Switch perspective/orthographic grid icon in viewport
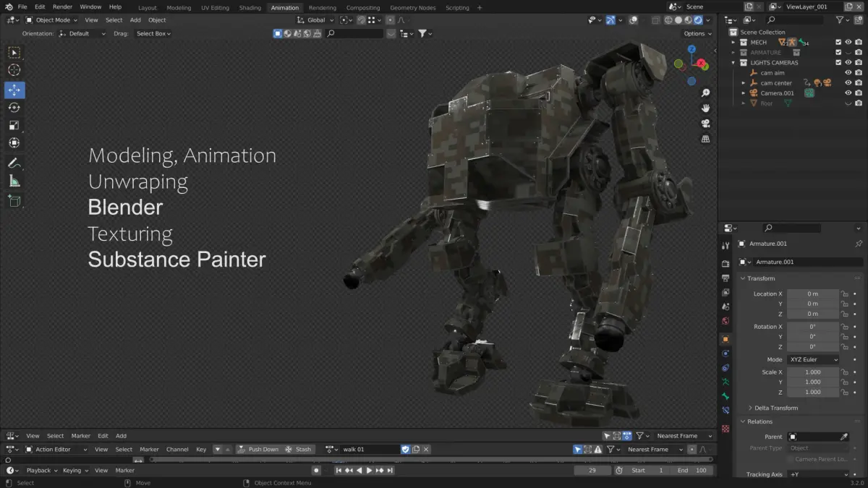This screenshot has width=868, height=488. pyautogui.click(x=705, y=139)
